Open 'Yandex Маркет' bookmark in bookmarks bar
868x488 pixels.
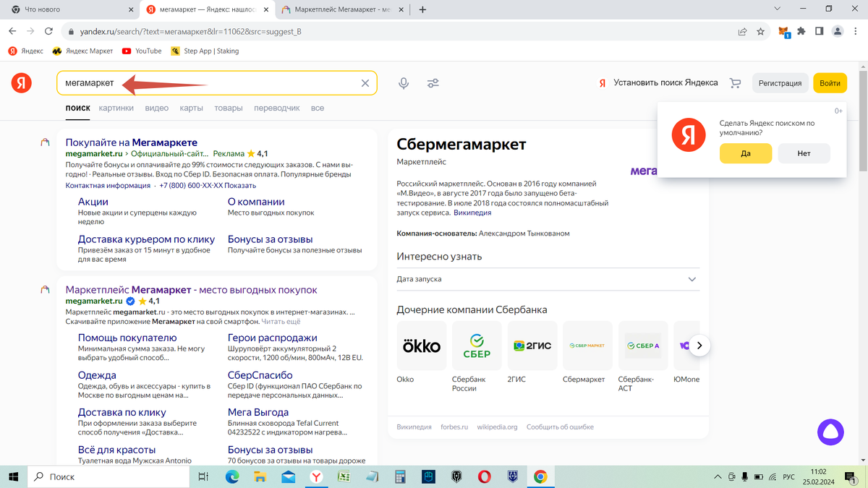pyautogui.click(x=82, y=51)
